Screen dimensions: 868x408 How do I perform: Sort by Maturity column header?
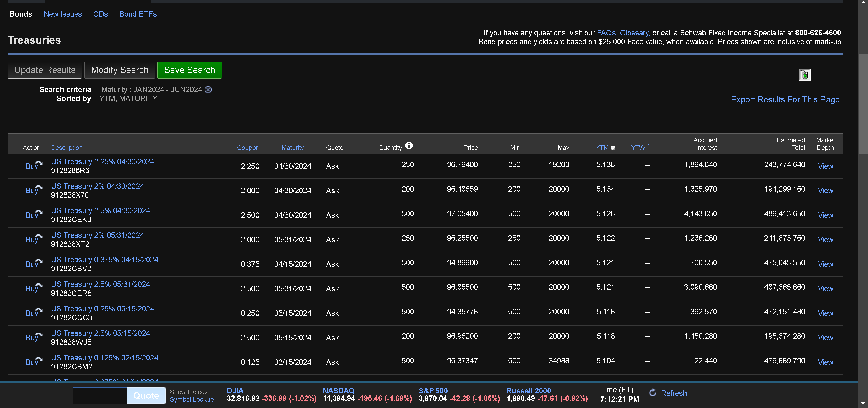click(293, 148)
